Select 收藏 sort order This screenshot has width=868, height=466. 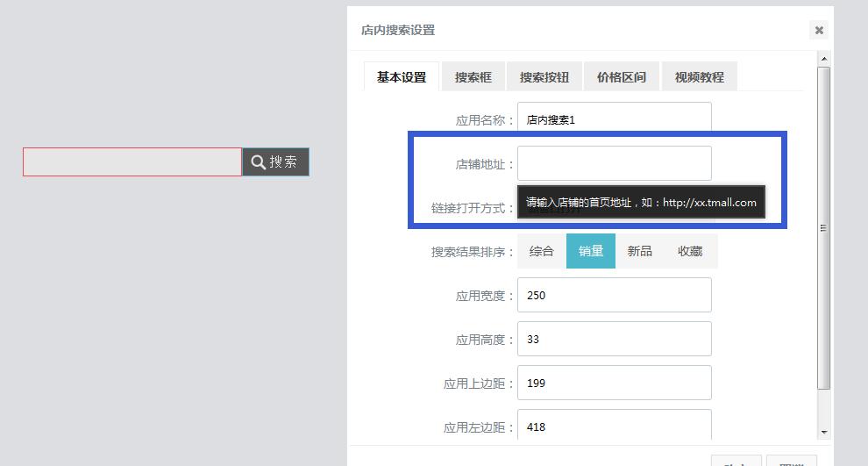tap(690, 251)
